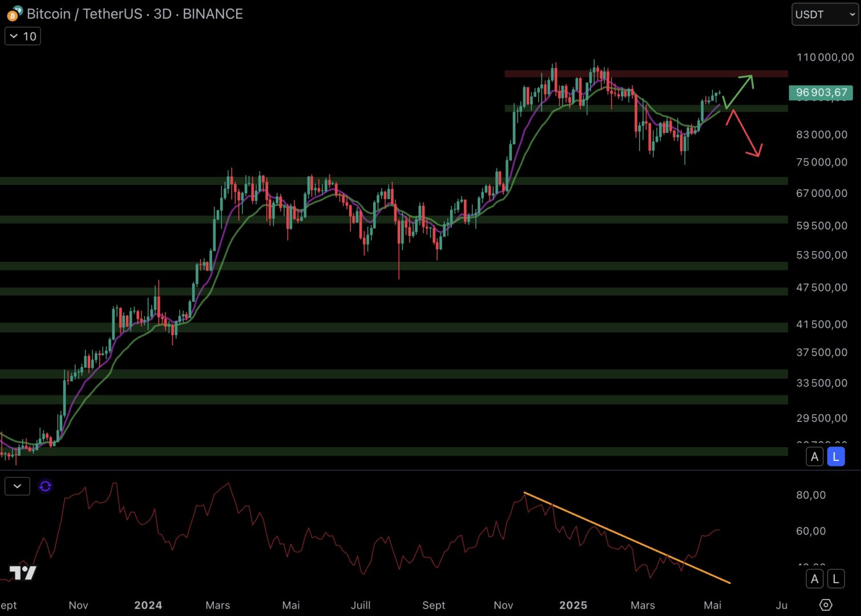Viewport: 861px width, 616px height.
Task: Click the current price label 96 903,67
Action: click(x=821, y=92)
